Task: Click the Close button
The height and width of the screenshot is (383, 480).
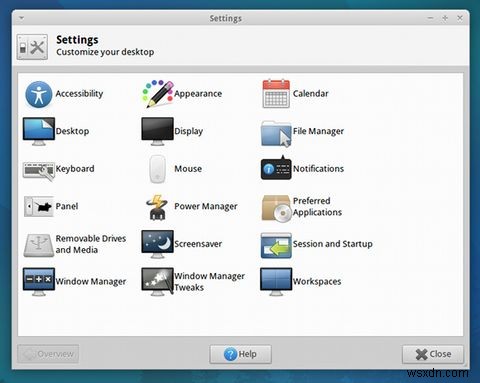Action: click(x=433, y=354)
